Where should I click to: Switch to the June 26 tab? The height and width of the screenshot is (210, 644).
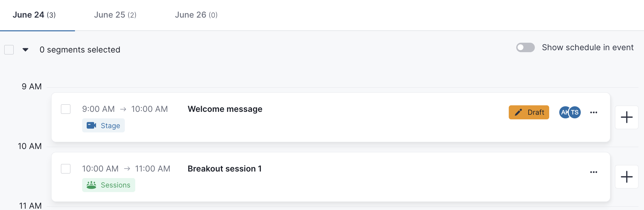point(196,15)
